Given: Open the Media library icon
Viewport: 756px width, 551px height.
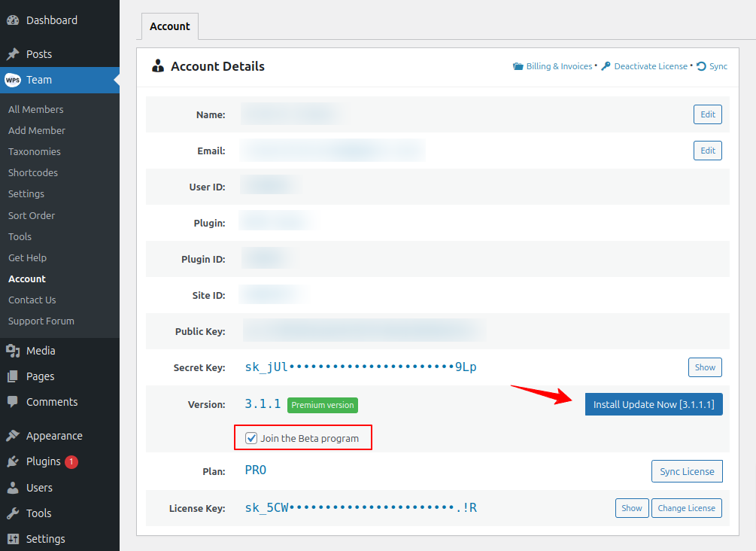Looking at the screenshot, I should 13,350.
